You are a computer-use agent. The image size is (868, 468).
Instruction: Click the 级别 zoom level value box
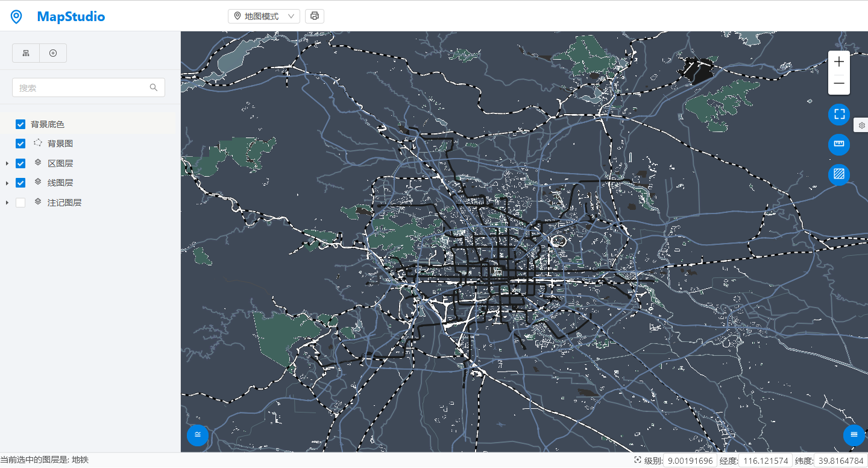pyautogui.click(x=690, y=461)
